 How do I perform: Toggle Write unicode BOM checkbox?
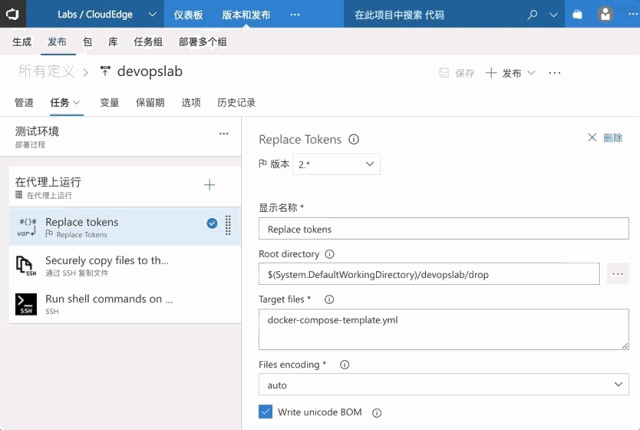point(265,412)
